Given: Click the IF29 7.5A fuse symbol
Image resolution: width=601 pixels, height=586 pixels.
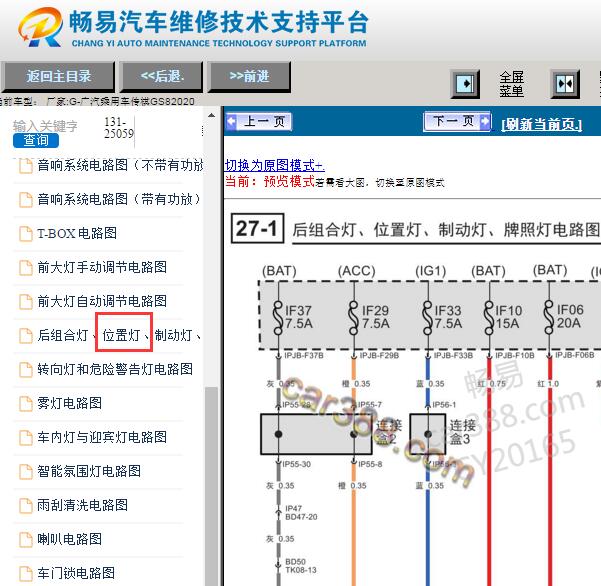Looking at the screenshot, I should pyautogui.click(x=354, y=317).
